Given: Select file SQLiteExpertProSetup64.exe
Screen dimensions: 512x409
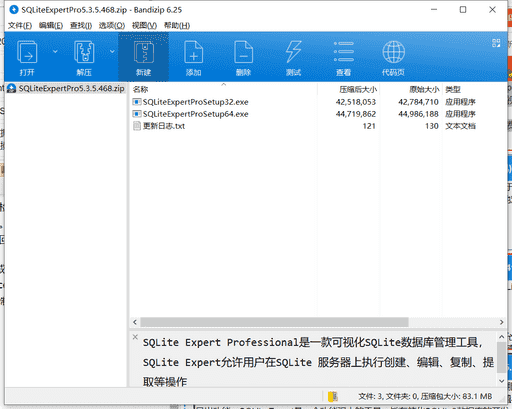Looking at the screenshot, I should point(196,114).
